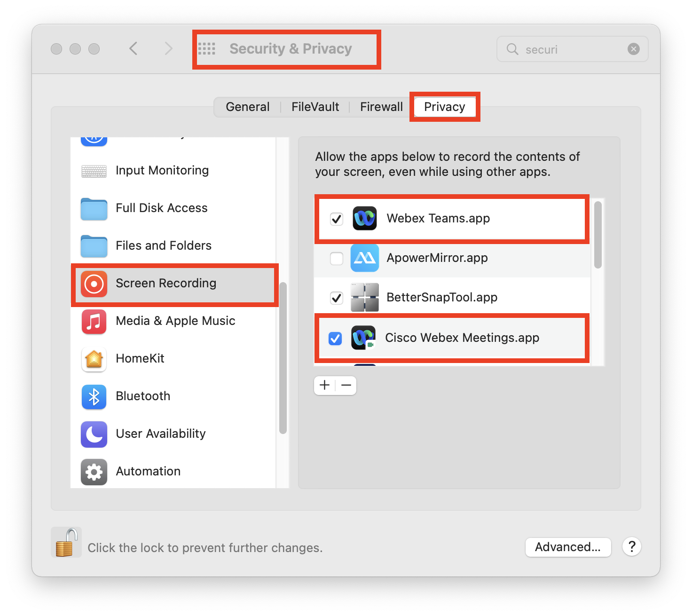692x616 pixels.
Task: Remove selected app with minus button
Action: [x=346, y=385]
